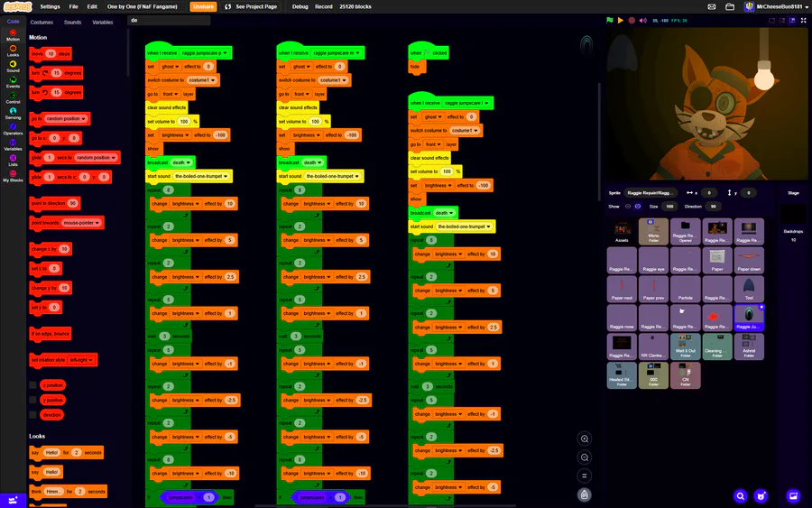Open the add extension button
The image size is (812, 508).
(13, 500)
